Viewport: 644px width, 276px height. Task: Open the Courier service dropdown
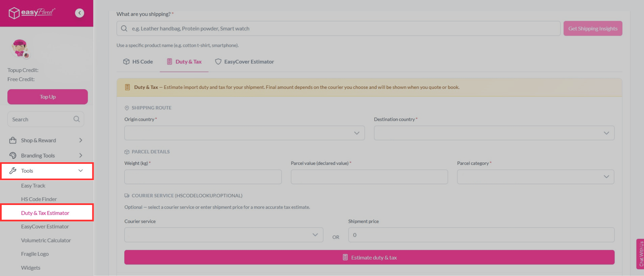point(223,235)
